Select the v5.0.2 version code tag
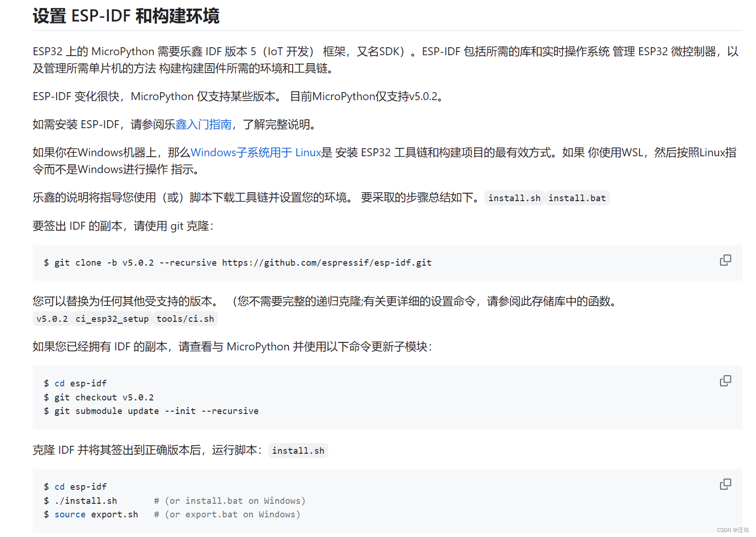The height and width of the screenshot is (537, 756). [51, 319]
